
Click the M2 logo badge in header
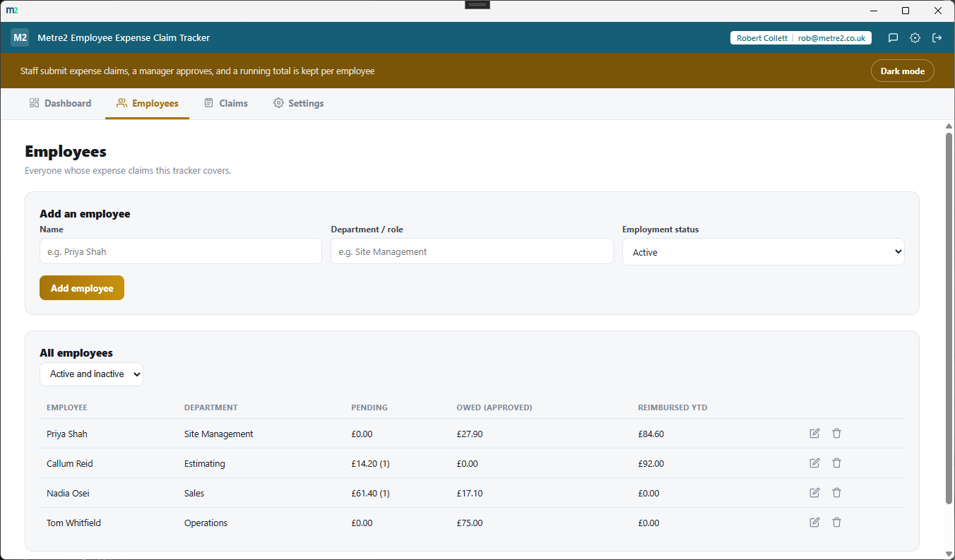tap(20, 37)
